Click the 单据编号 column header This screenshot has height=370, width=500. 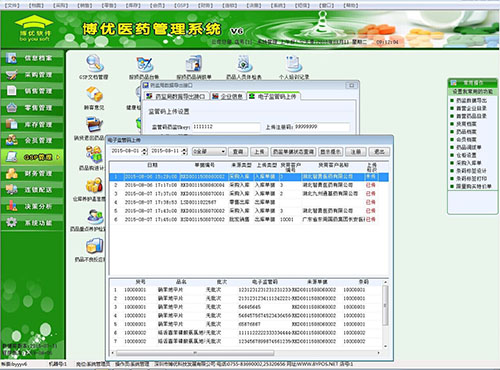[x=205, y=165]
